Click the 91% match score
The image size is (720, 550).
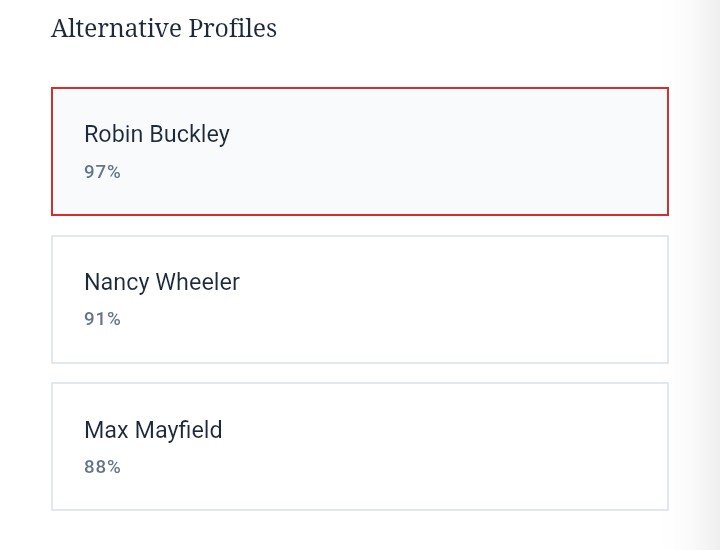(102, 319)
